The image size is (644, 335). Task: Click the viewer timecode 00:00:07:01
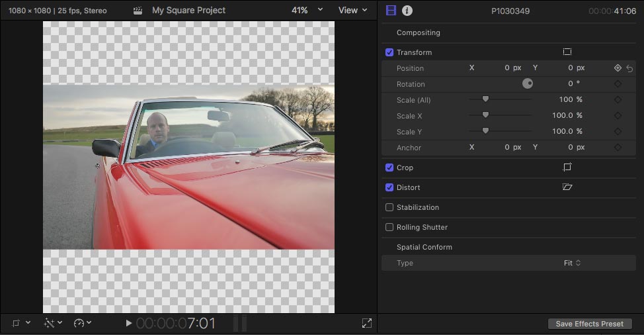176,324
